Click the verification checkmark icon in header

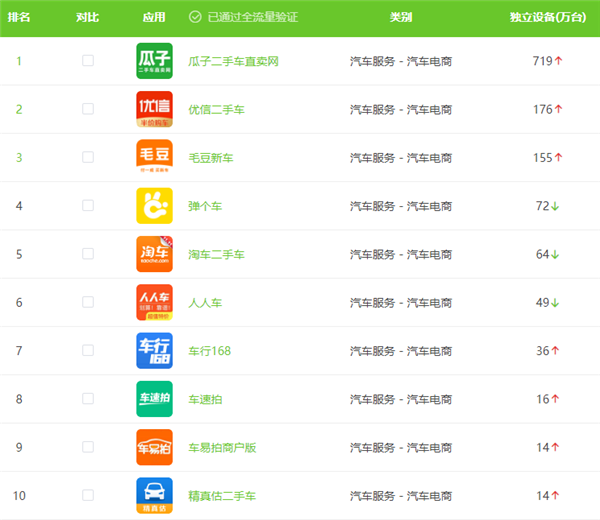click(195, 17)
